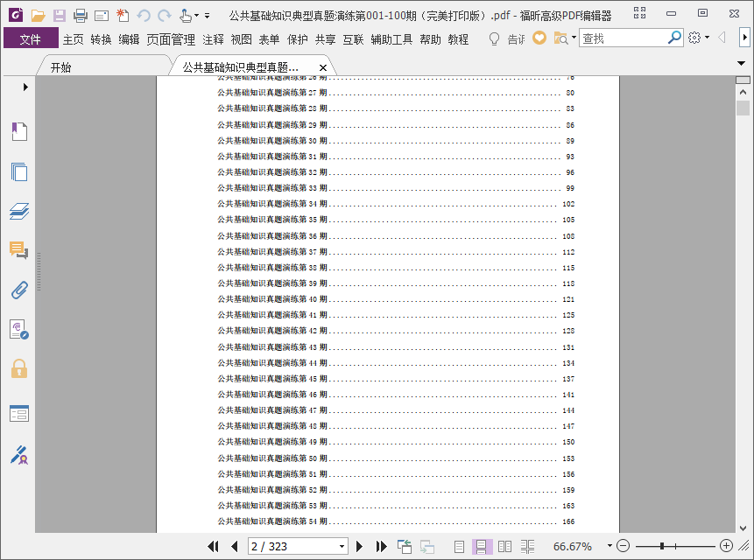
Task: Expand the left navigation panel arrow
Action: (x=25, y=87)
